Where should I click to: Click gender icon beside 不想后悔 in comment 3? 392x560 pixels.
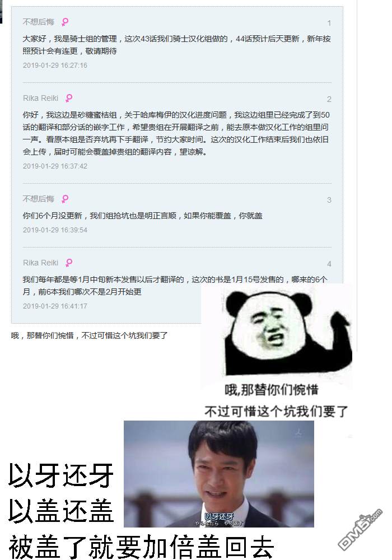tap(64, 199)
